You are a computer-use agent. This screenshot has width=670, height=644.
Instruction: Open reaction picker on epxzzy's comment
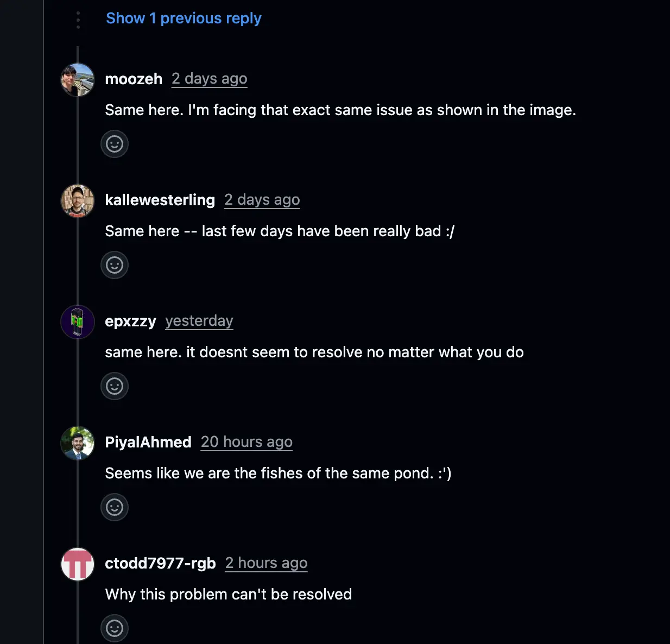tap(115, 386)
